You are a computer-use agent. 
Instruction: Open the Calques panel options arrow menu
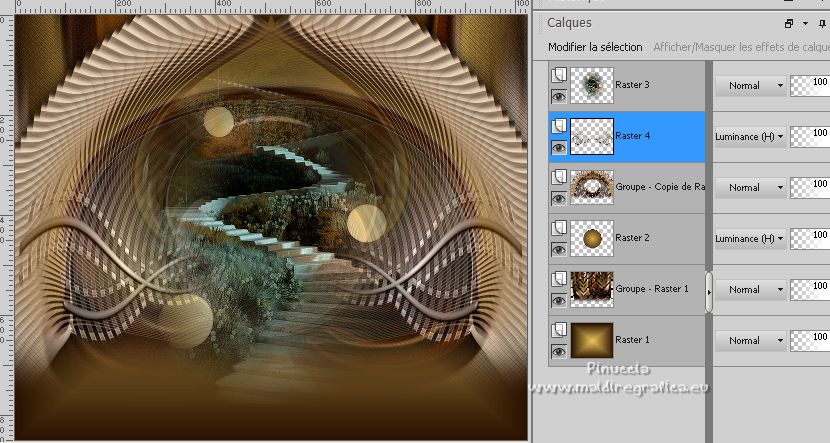pyautogui.click(x=806, y=23)
